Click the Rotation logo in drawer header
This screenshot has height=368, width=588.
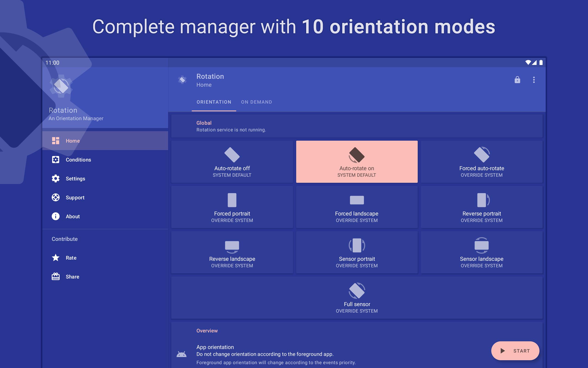click(x=61, y=86)
